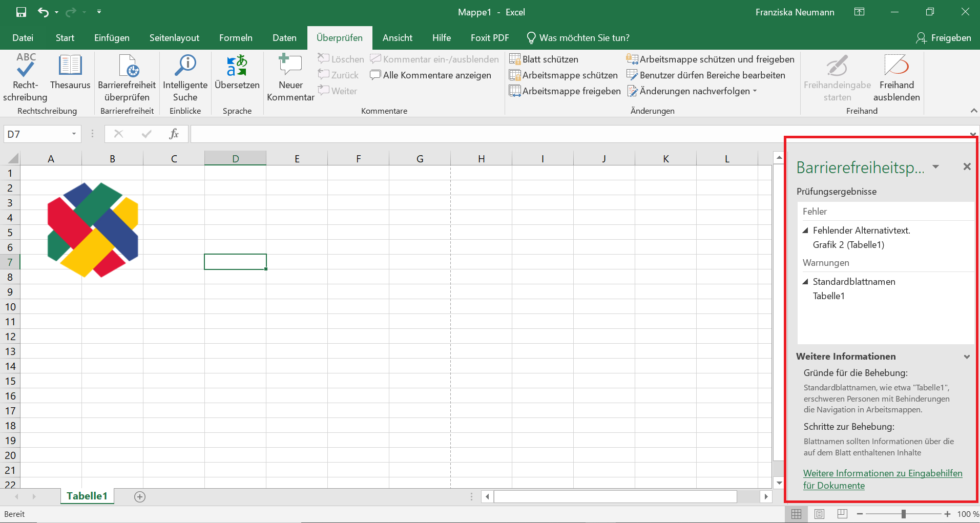980x523 pixels.
Task: Switch to the Ansicht ribbon tab
Action: click(398, 37)
